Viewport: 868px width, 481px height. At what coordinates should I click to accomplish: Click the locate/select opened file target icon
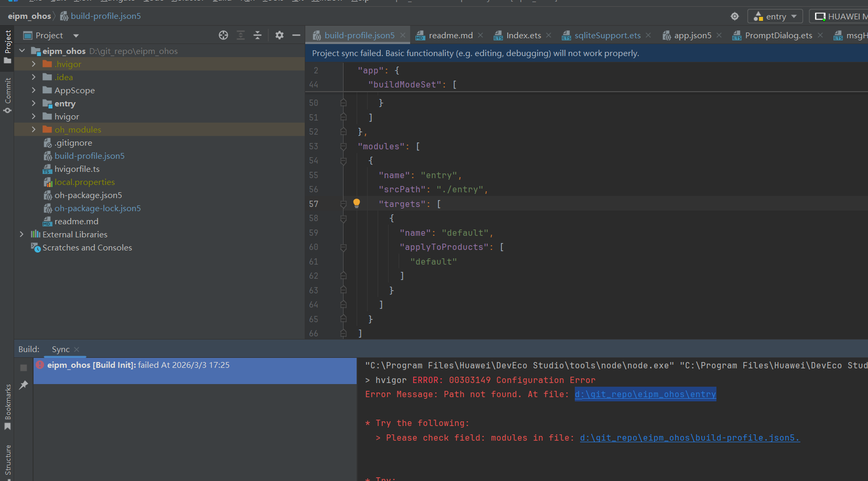point(223,35)
